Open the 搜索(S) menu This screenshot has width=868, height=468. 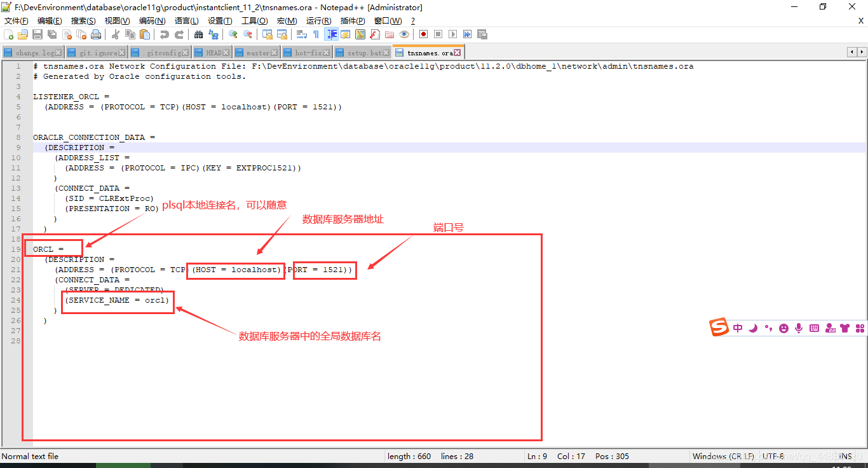coord(83,21)
